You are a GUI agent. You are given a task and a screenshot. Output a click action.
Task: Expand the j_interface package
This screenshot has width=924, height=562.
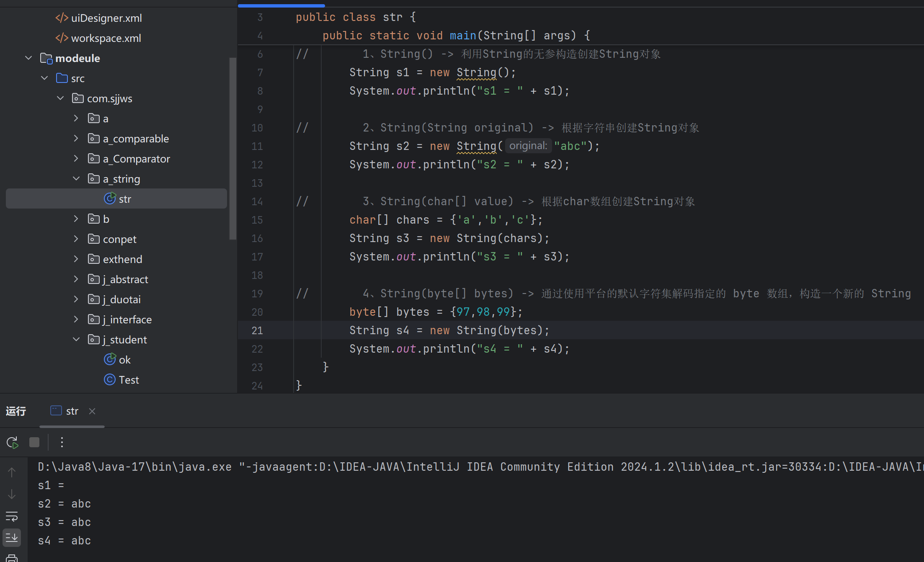point(76,320)
